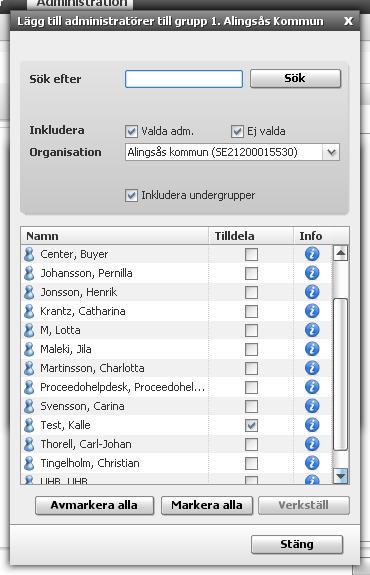Image resolution: width=370 pixels, height=575 pixels.
Task: Open info for Center, Buyer
Action: pyautogui.click(x=312, y=254)
